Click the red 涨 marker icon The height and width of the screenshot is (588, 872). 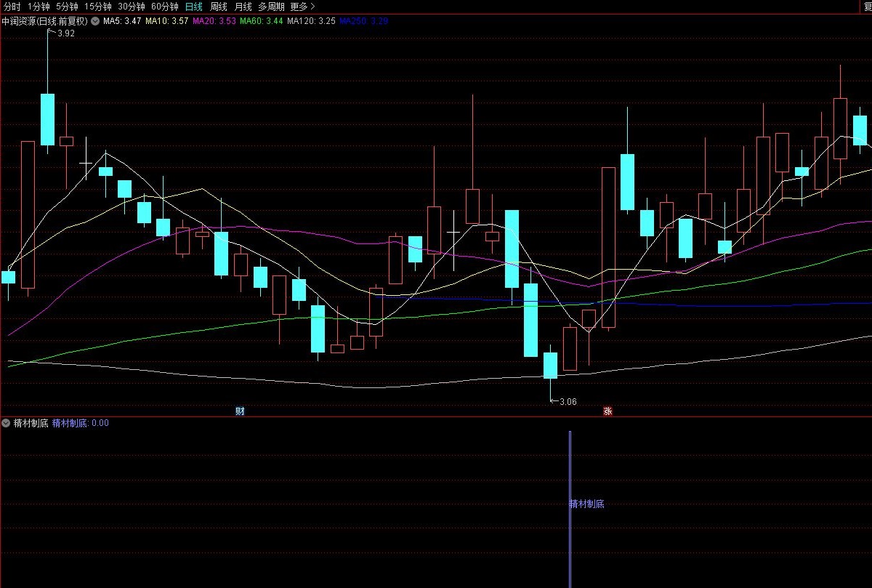607,411
